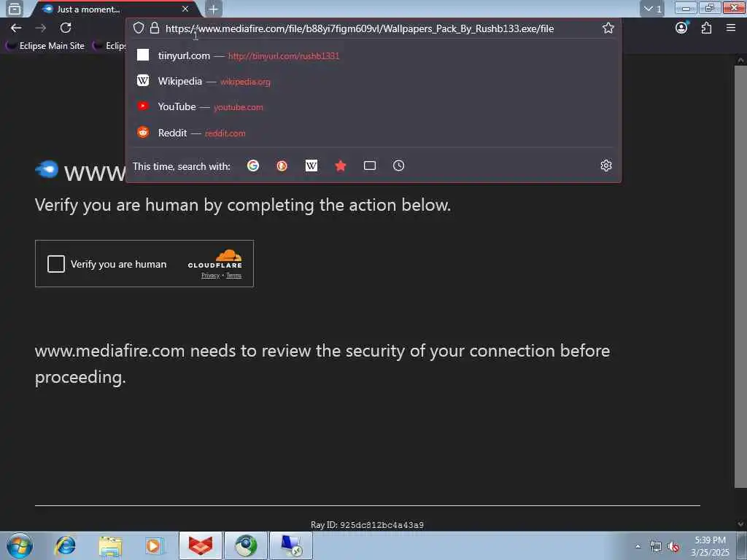747x560 pixels.
Task: Open the tab overview icon in the title bar
Action: coord(15,9)
